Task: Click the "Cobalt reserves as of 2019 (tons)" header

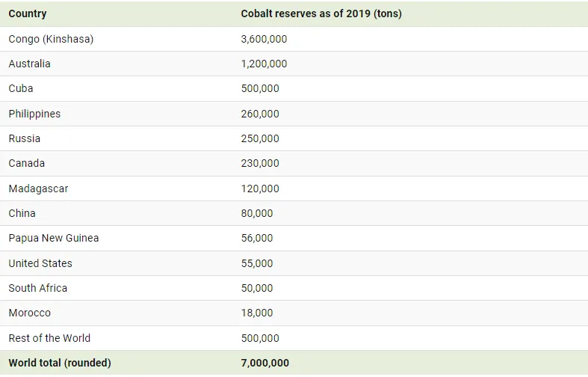Action: 321,14
